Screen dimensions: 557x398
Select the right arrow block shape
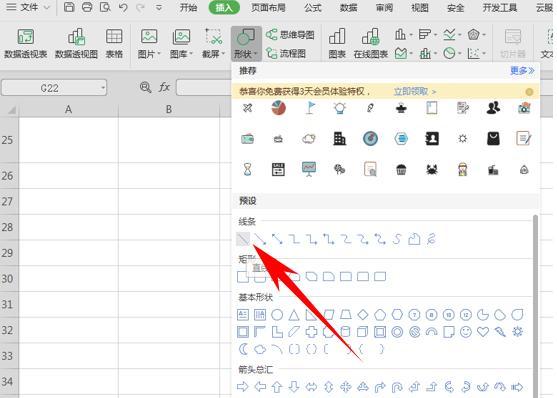(243, 387)
